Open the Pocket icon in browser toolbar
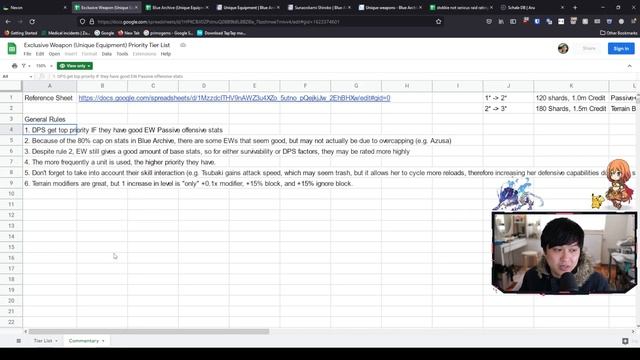The height and width of the screenshot is (360, 640). click(489, 21)
